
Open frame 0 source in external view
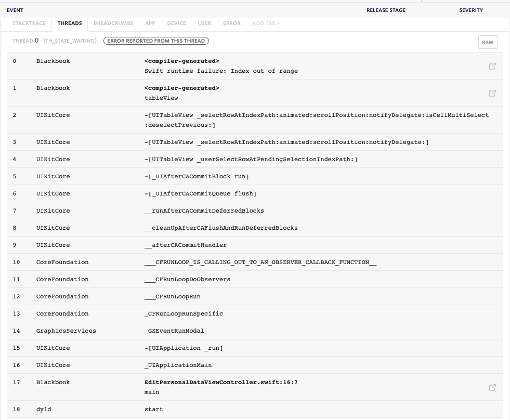pos(492,66)
